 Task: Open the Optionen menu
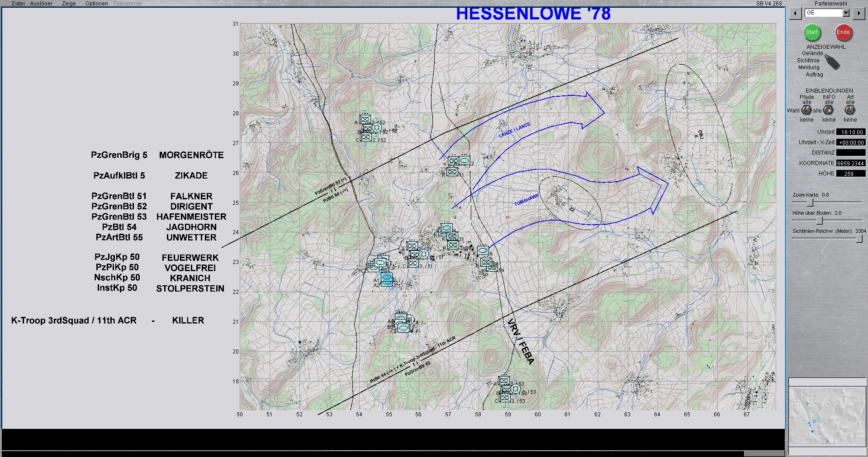tap(96, 3)
